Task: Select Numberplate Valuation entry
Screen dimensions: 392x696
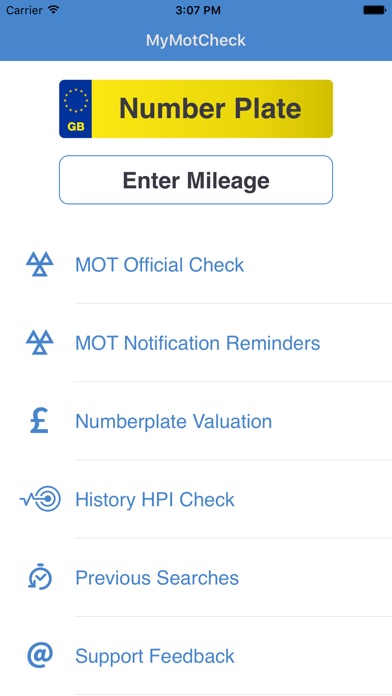Action: 234,421
